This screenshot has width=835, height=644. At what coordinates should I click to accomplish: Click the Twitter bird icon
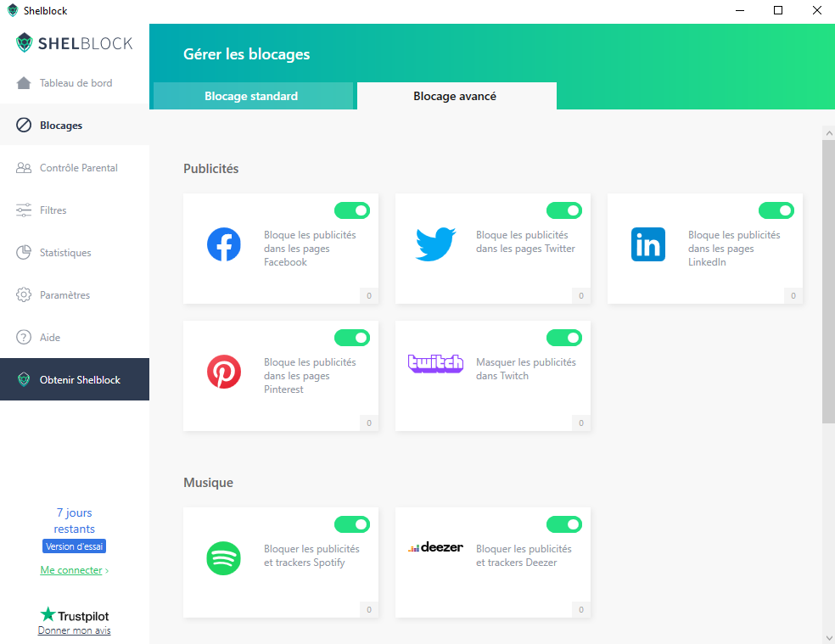[435, 244]
